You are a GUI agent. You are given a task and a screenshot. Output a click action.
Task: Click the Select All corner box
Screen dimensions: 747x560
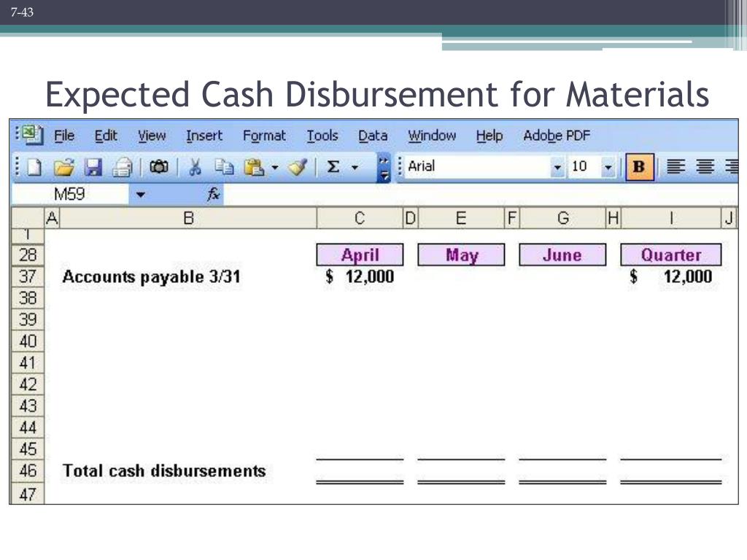pos(28,217)
